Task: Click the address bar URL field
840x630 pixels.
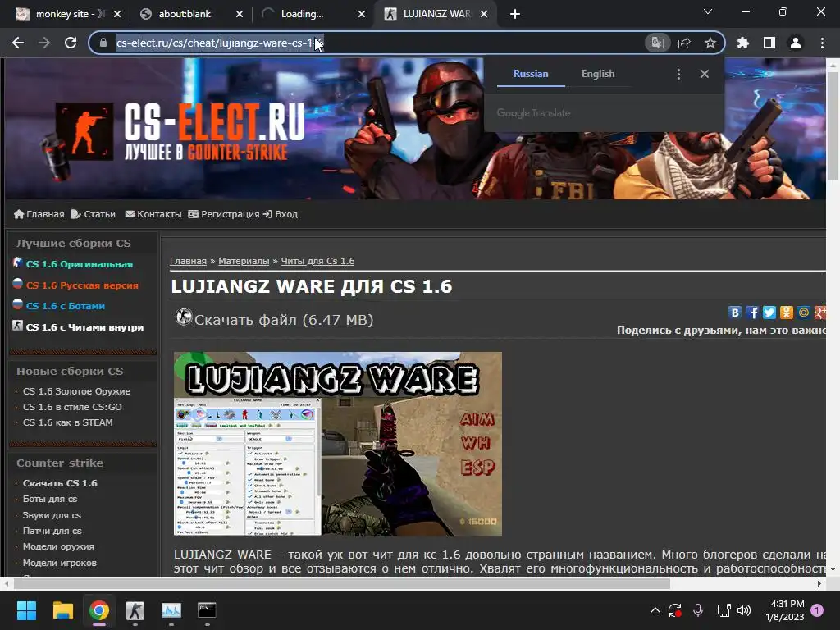Action: 375,43
